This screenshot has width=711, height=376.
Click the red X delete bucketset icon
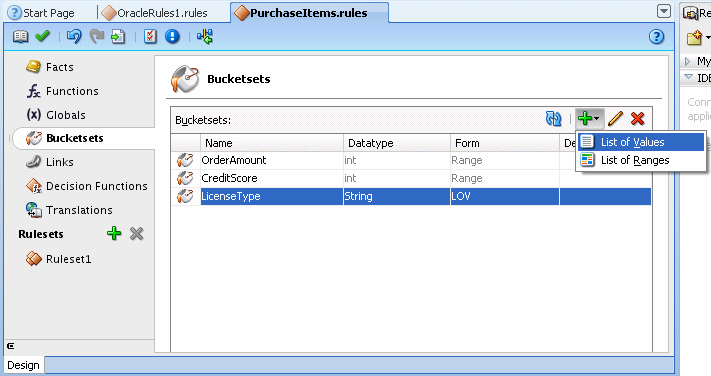coord(638,119)
